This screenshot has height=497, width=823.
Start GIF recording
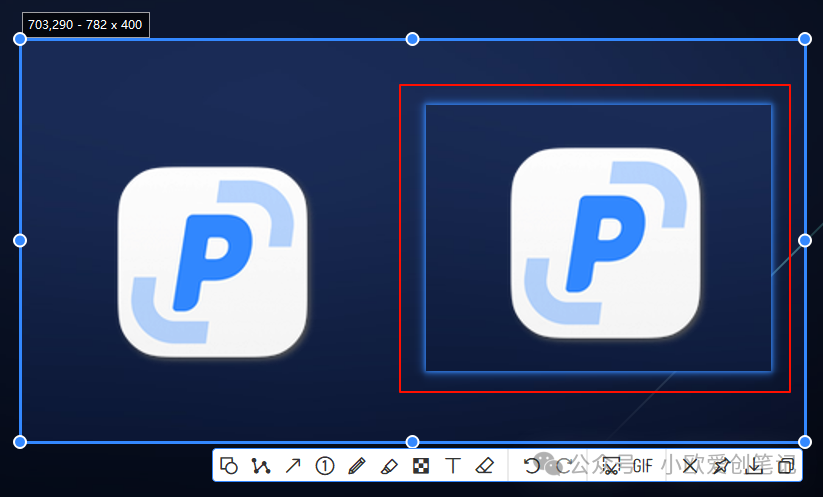[x=643, y=466]
